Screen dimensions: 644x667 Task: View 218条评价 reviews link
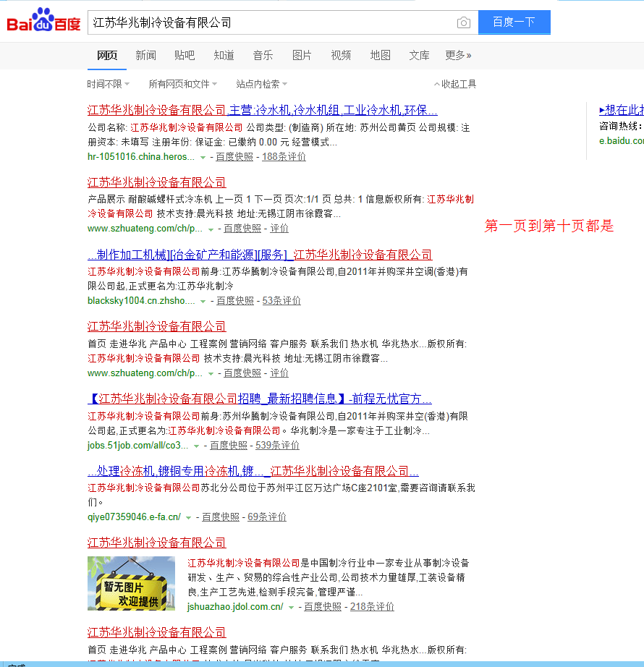pyautogui.click(x=372, y=607)
